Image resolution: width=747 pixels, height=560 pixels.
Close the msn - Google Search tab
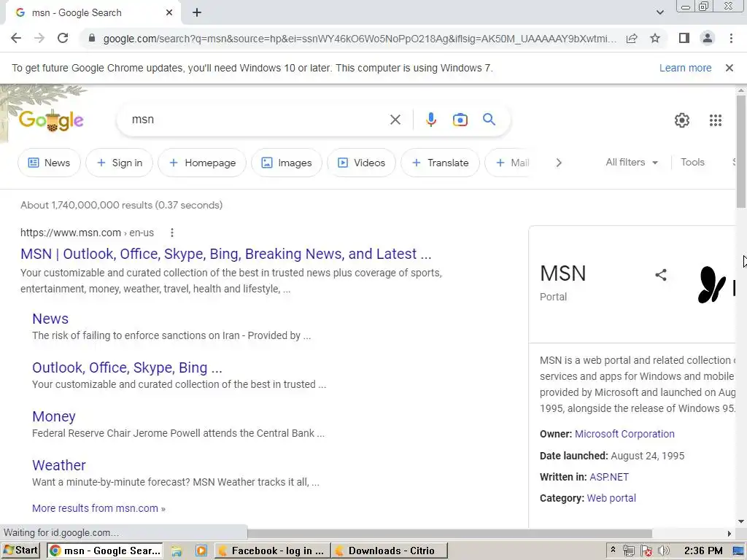coord(169,13)
